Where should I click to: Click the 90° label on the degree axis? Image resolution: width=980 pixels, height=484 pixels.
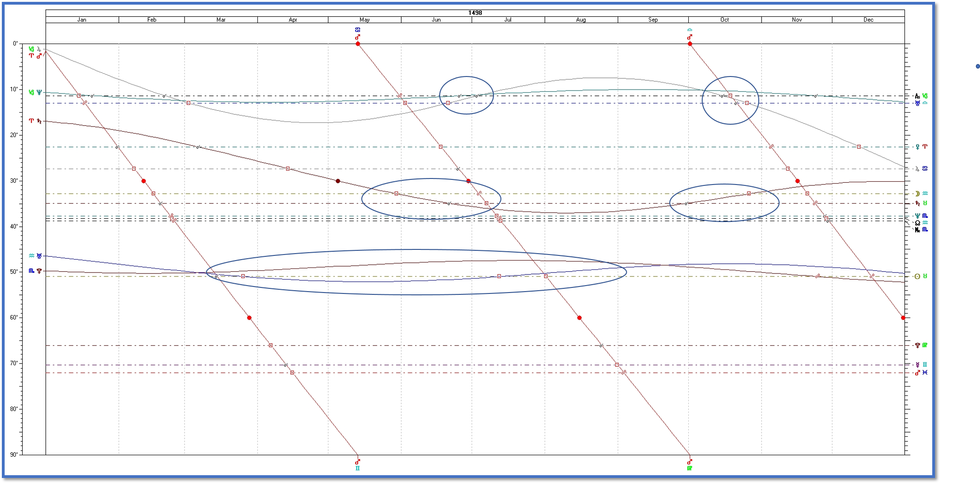[x=14, y=455]
